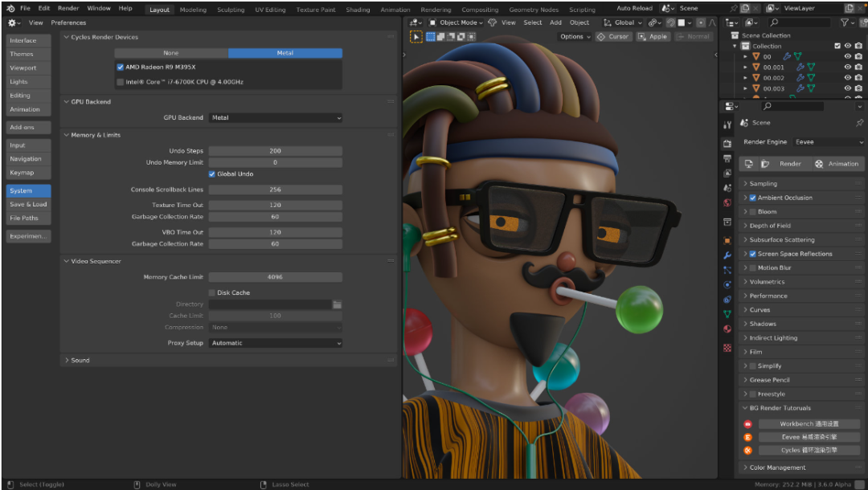Open the outliner filter funnel icon
The height and width of the screenshot is (490, 868).
click(x=844, y=22)
